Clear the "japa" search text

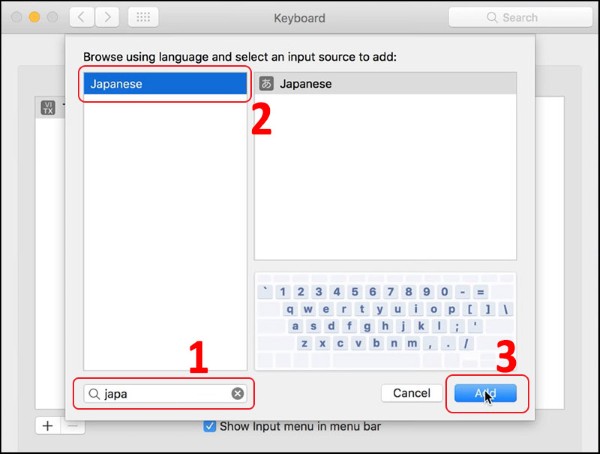(x=237, y=393)
